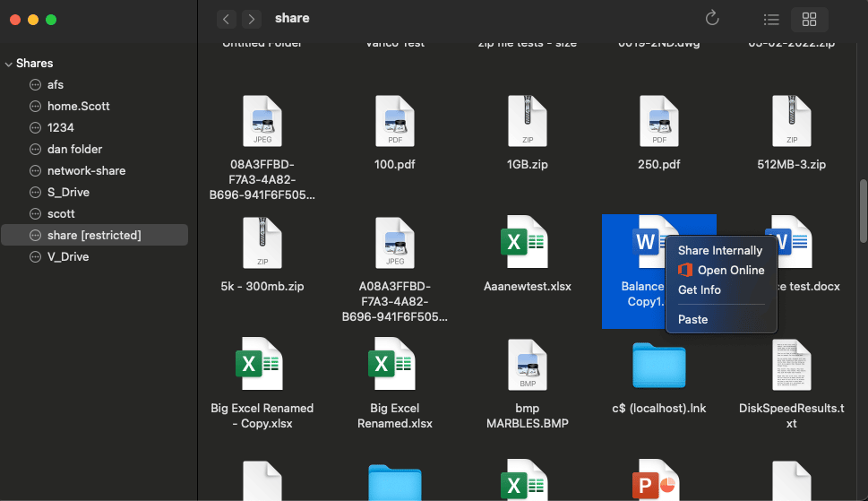Select Share Internally from context menu
Screen dimensions: 868x501
(x=720, y=251)
